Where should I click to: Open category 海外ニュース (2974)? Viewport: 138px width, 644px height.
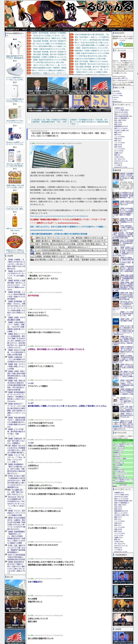point(121,128)
